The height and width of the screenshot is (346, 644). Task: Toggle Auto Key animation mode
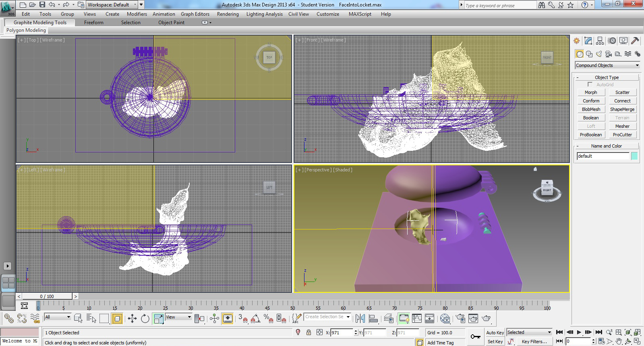[x=495, y=333]
